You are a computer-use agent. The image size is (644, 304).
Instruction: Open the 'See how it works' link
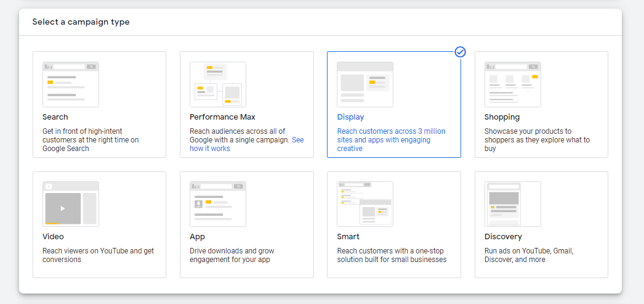(209, 149)
